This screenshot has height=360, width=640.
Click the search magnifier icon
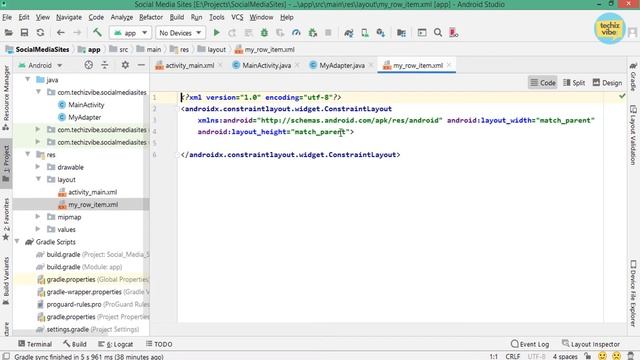coord(438,33)
